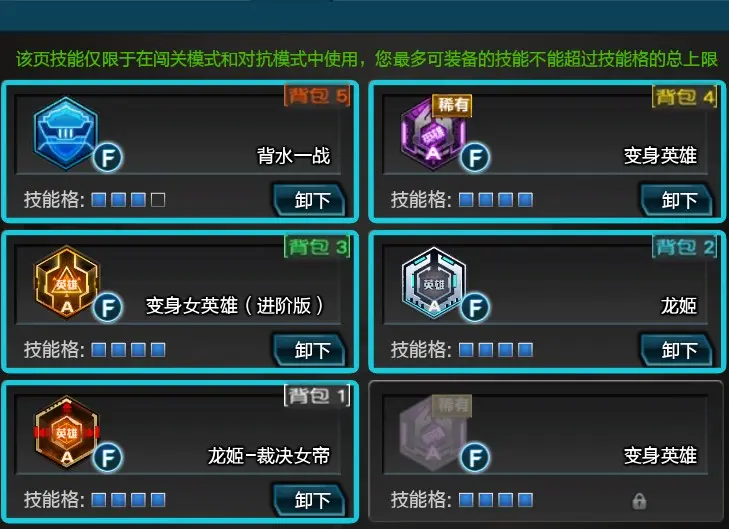Click 卸下 on the 龙姬 skill card

[x=676, y=350]
